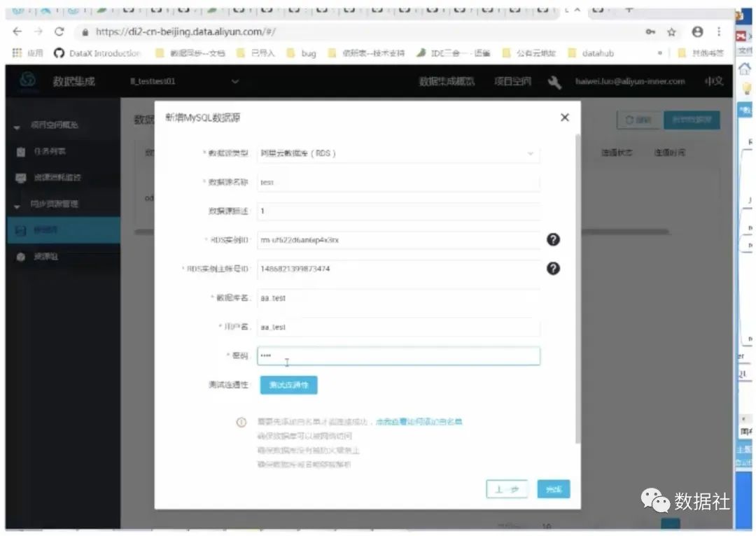Click the RDS main account ID field
The image size is (756, 536).
click(x=398, y=269)
